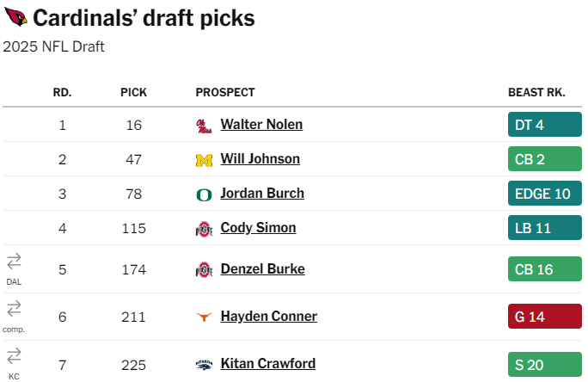
Task: Open Will Johnson's prospect profile
Action: pyautogui.click(x=260, y=159)
